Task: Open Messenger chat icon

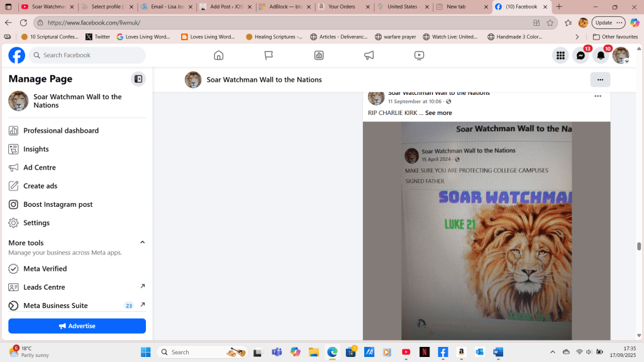Action: (580, 56)
